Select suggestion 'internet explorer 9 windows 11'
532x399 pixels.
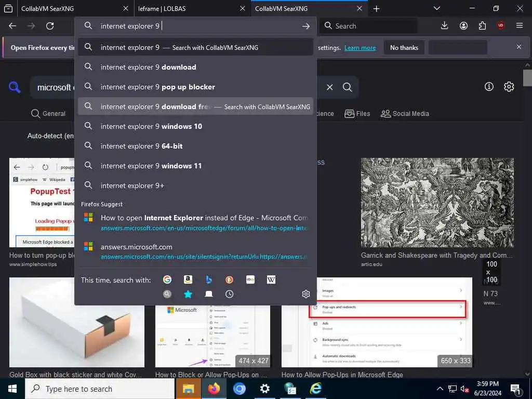pyautogui.click(x=195, y=166)
